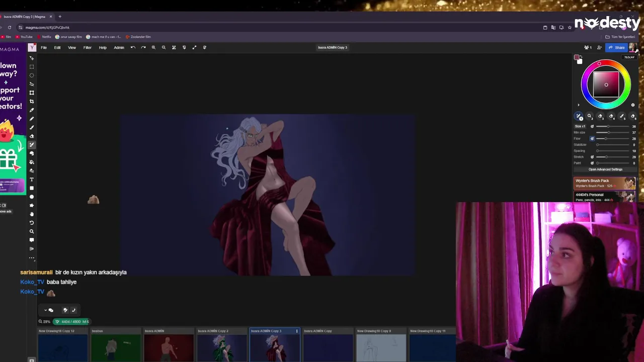Open Tüm Yer İşaretleri bookmarks folder
The width and height of the screenshot is (644, 362).
click(620, 37)
